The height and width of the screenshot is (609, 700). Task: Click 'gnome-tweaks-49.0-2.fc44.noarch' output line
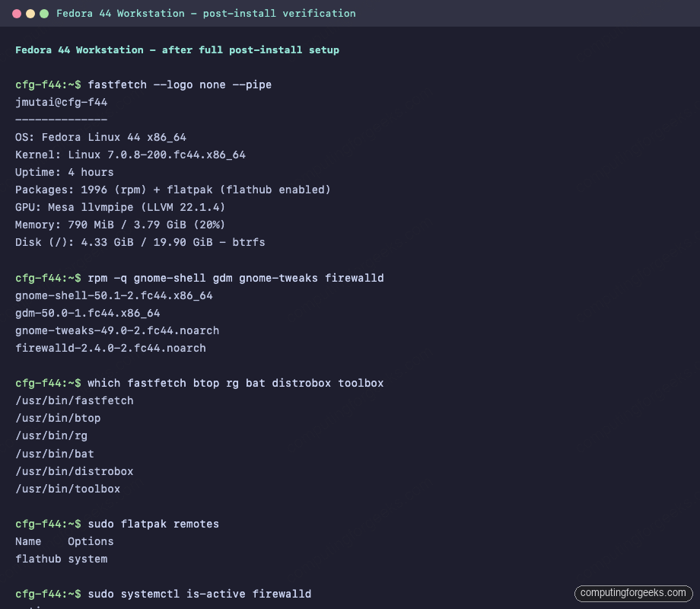pyautogui.click(x=117, y=330)
